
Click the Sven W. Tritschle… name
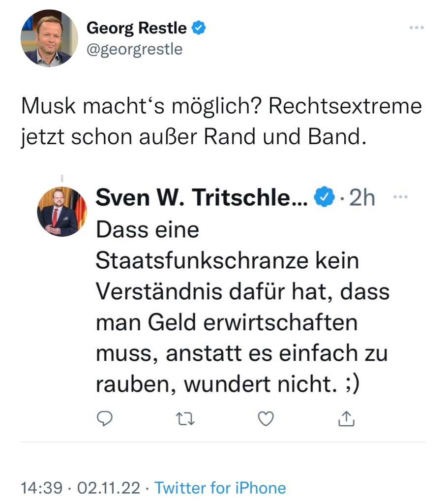[202, 198]
